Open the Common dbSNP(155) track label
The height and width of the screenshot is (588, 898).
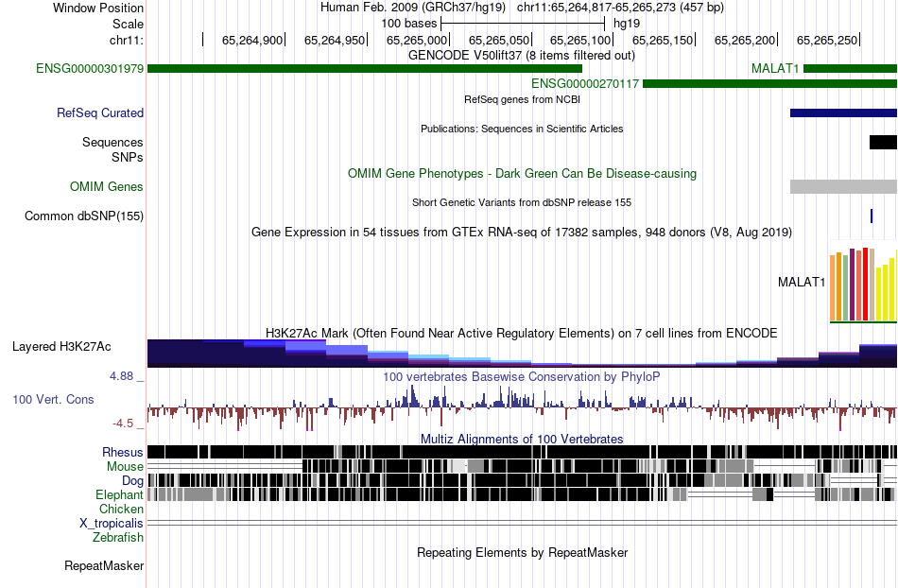click(x=84, y=216)
